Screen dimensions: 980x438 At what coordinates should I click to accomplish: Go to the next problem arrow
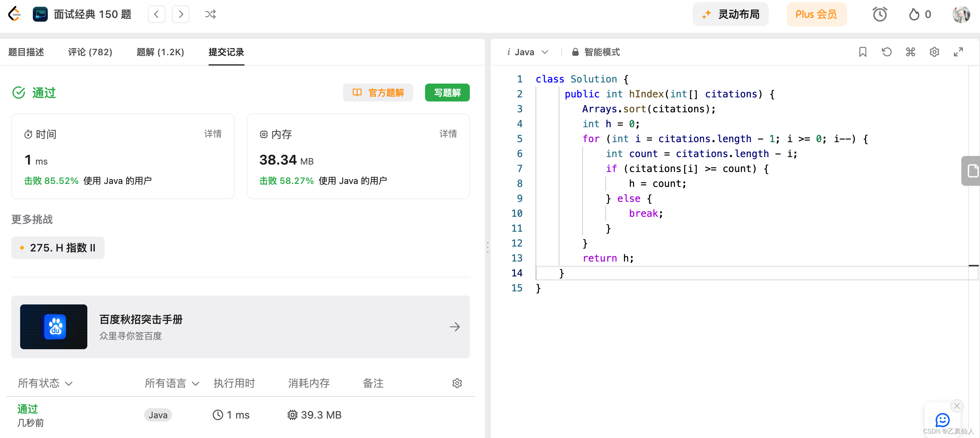point(181,15)
